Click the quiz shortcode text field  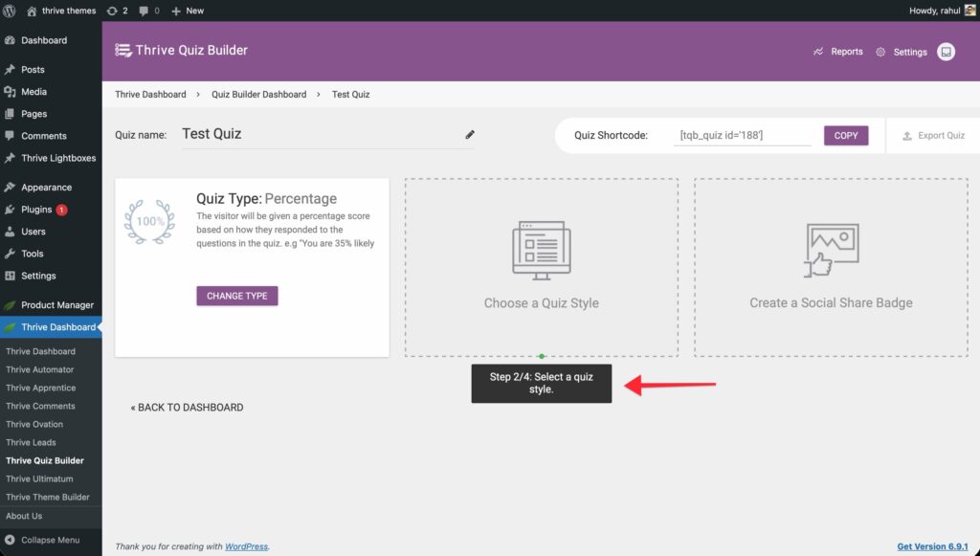[x=742, y=136]
